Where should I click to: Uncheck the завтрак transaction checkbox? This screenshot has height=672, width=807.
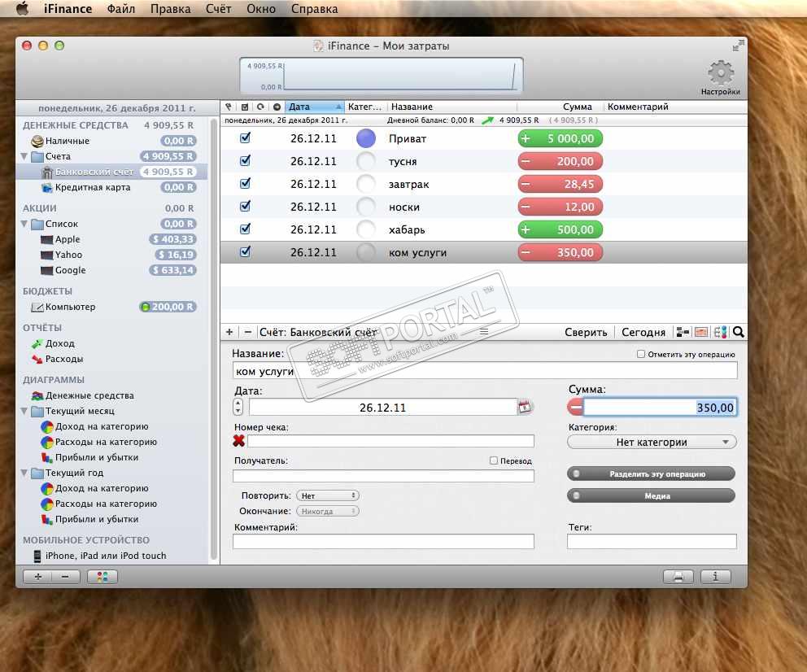246,183
